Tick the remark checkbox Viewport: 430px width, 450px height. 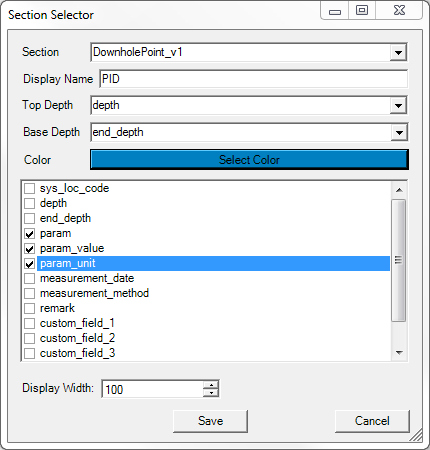(30, 309)
